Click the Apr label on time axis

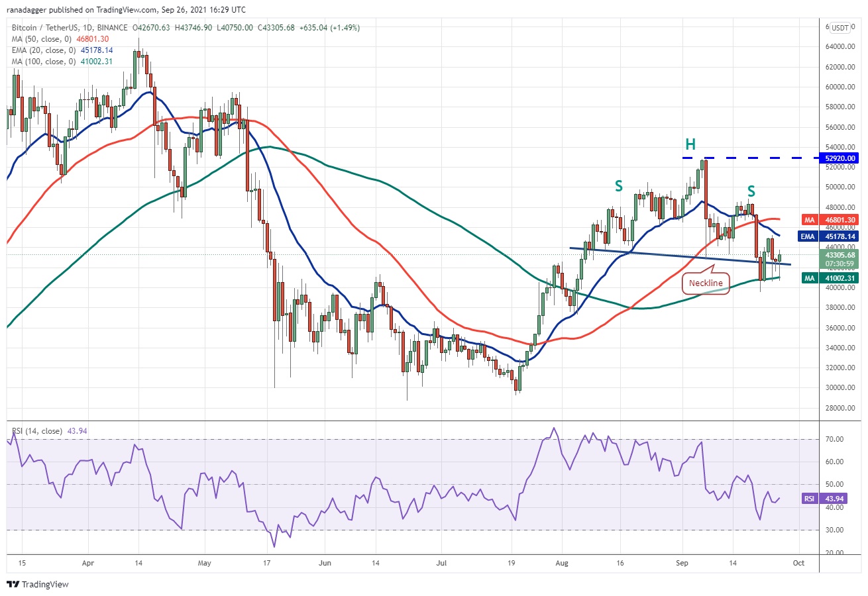click(x=87, y=564)
